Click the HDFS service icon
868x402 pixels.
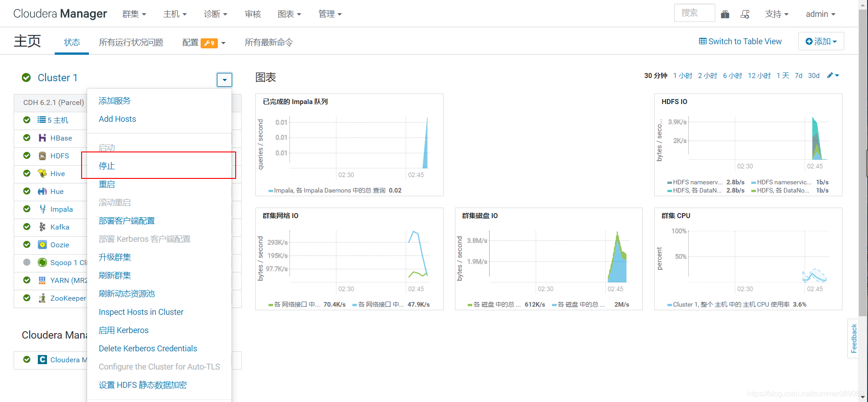point(42,156)
